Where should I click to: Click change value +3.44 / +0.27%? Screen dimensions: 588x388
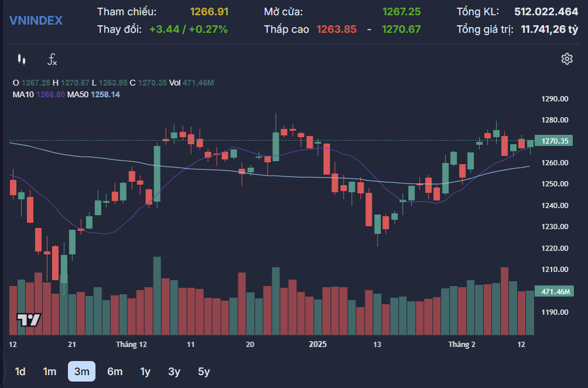188,29
